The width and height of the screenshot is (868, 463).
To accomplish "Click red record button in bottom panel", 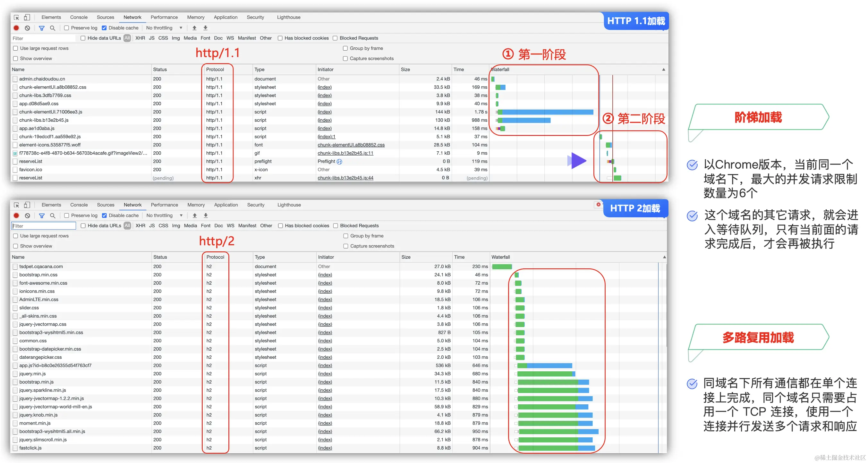I will pos(16,215).
